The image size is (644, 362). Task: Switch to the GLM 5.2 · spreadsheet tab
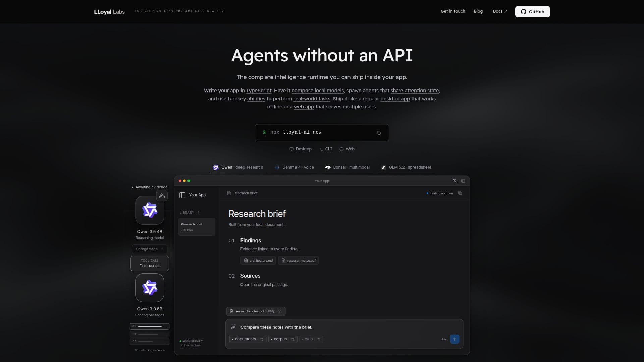406,167
